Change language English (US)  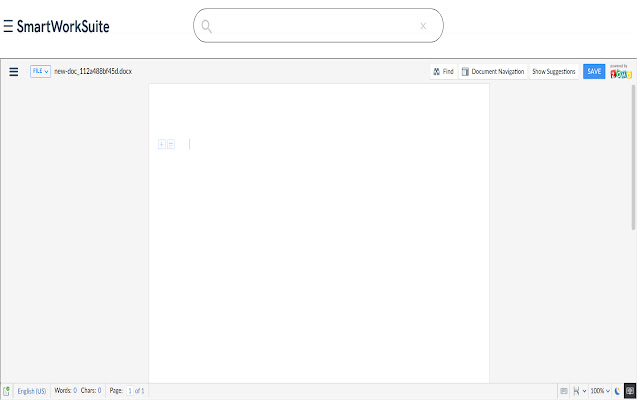click(32, 391)
